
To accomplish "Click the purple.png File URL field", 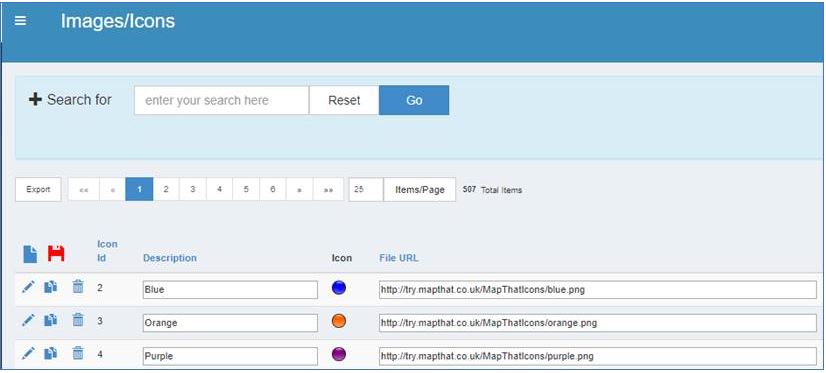I will (598, 356).
